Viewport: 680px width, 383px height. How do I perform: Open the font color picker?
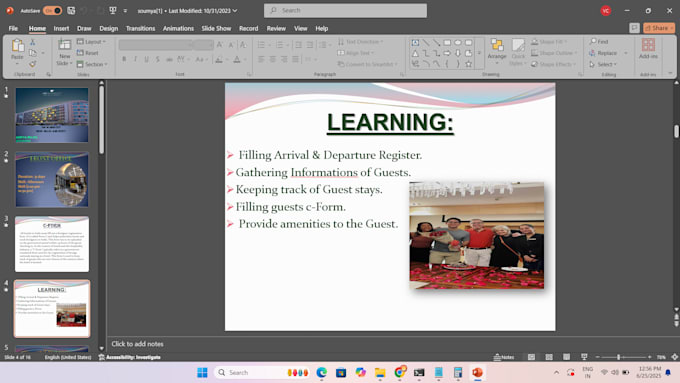(239, 59)
